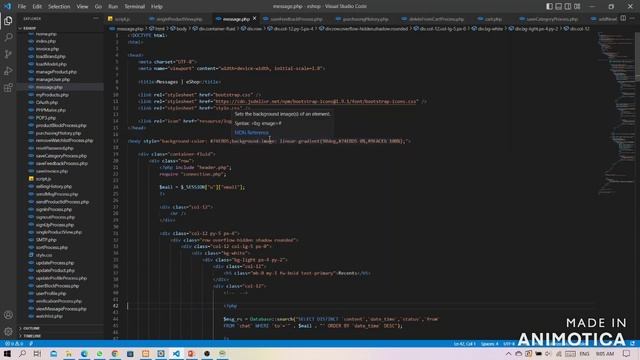Image resolution: width=640 pixels, height=360 pixels.
Task: Switch to the script.js tab
Action: [122, 19]
